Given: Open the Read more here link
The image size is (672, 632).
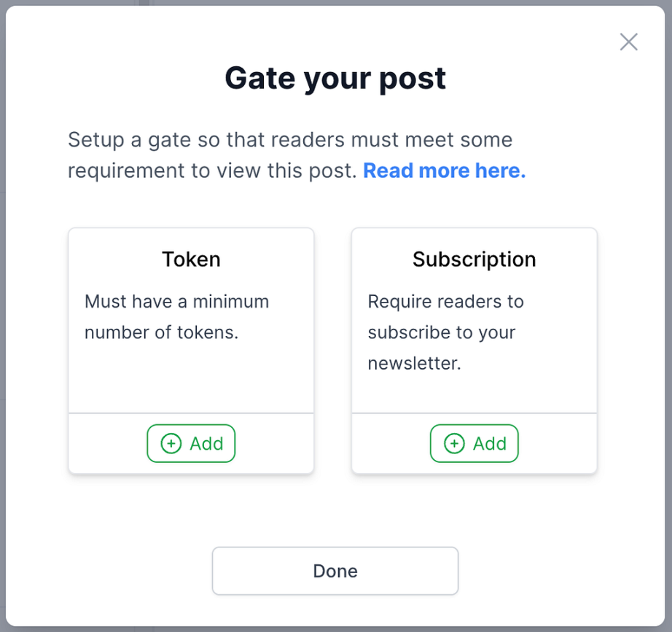Looking at the screenshot, I should click(444, 171).
